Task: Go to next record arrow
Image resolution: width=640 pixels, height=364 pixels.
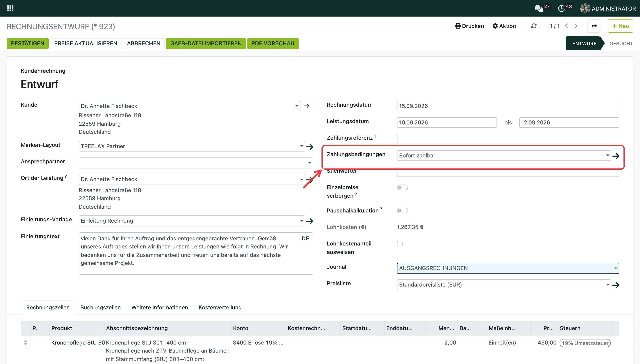Action: (x=576, y=26)
